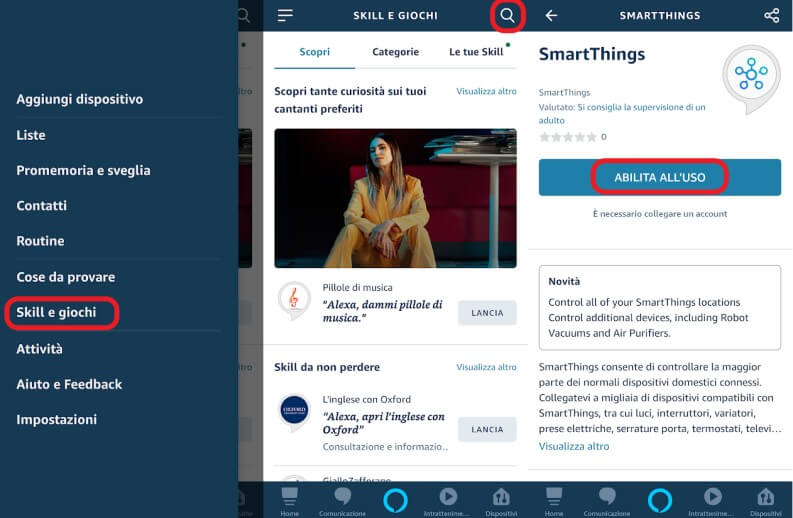
Task: Switch to Le tue Skill tab
Action: tap(476, 52)
